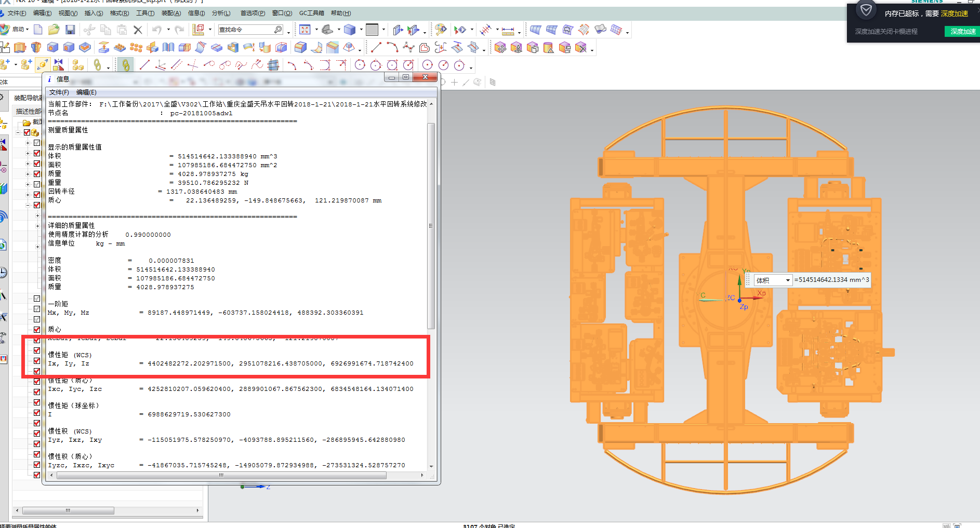
Task: Open the undo history dropdown arrow
Action: (168, 30)
